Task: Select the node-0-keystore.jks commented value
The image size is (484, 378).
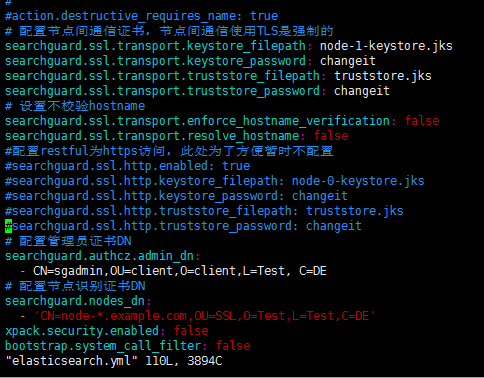Action: coord(358,181)
